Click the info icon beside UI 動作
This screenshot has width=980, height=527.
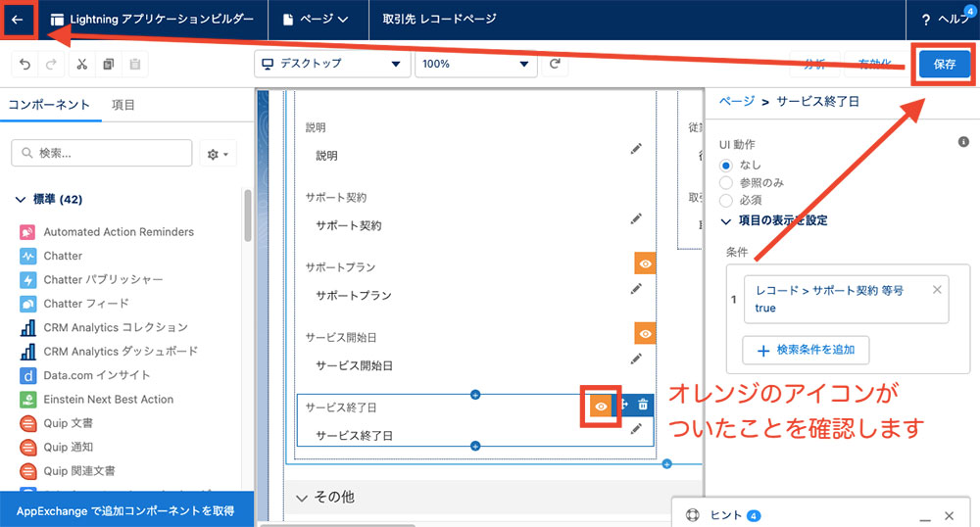click(x=963, y=142)
